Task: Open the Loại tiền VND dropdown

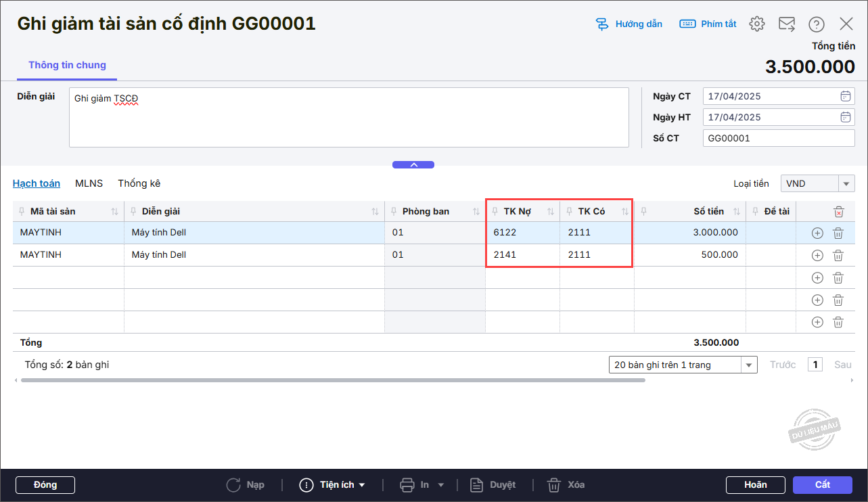Action: pyautogui.click(x=846, y=184)
